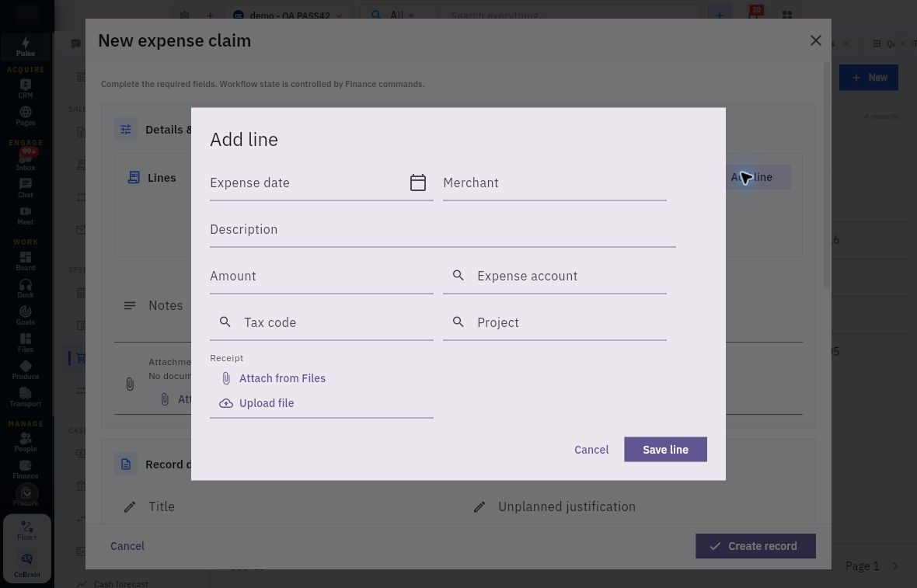
Task: Open Transport in the sidebar
Action: (x=26, y=398)
